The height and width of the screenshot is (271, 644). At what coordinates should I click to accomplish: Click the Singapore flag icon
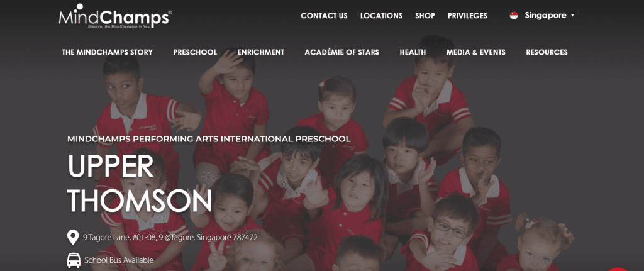tap(513, 16)
